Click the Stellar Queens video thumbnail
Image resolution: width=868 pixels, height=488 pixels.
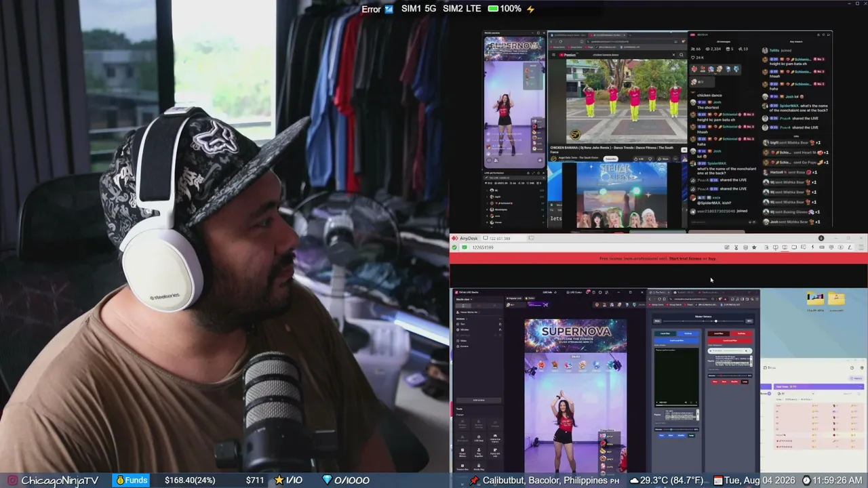pyautogui.click(x=621, y=195)
